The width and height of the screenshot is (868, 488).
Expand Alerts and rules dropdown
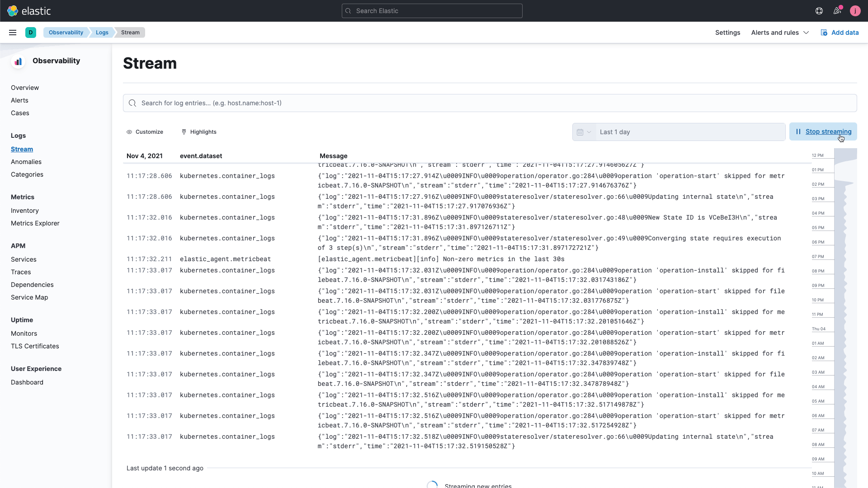point(779,32)
